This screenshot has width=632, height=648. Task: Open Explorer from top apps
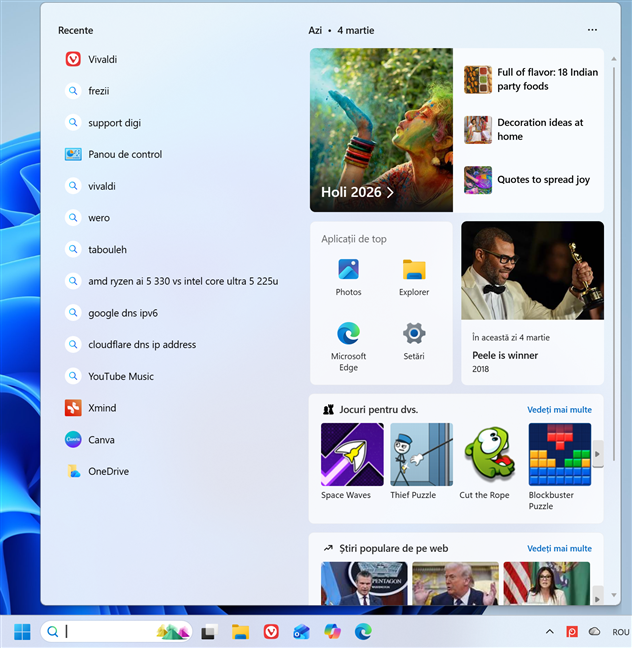point(414,277)
